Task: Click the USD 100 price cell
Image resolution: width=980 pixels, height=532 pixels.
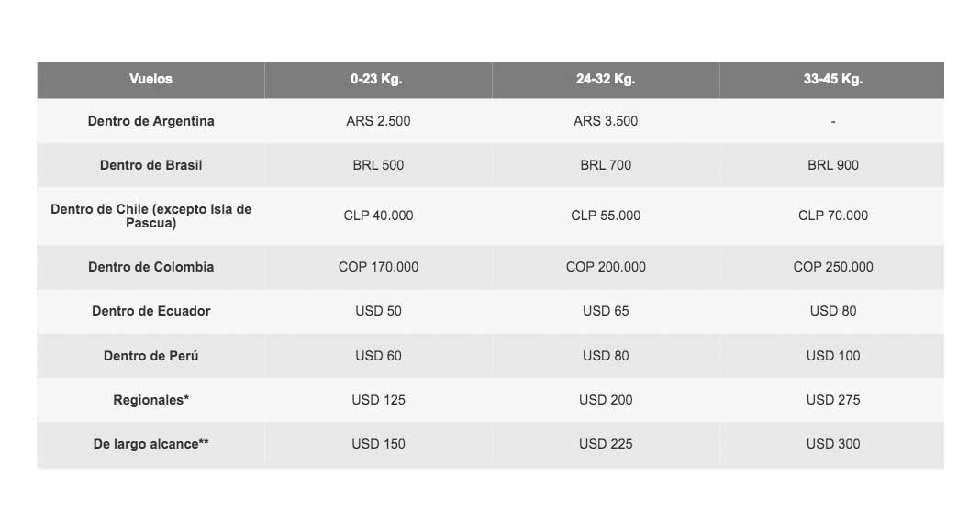Action: (832, 356)
